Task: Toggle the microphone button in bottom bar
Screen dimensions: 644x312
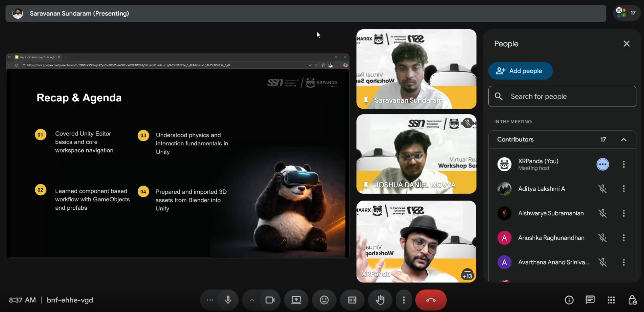Action: click(x=228, y=300)
